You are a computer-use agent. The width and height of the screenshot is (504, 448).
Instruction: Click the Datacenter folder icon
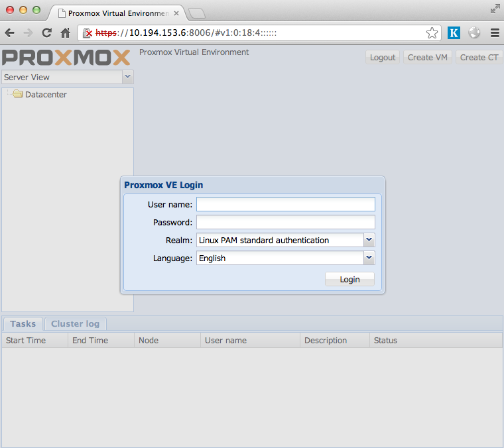click(18, 94)
